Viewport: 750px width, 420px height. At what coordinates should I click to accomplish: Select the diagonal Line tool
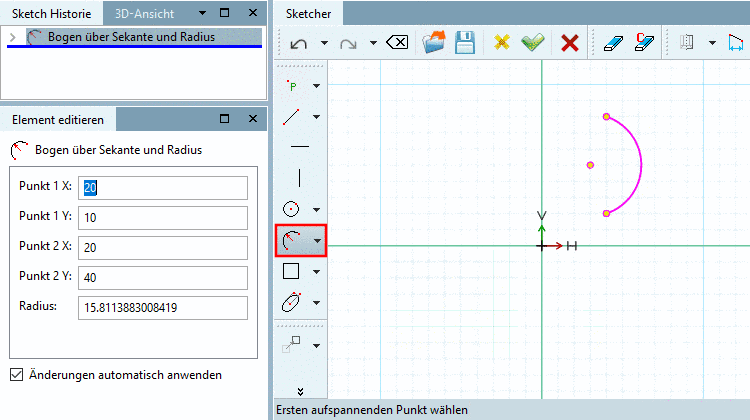(291, 117)
